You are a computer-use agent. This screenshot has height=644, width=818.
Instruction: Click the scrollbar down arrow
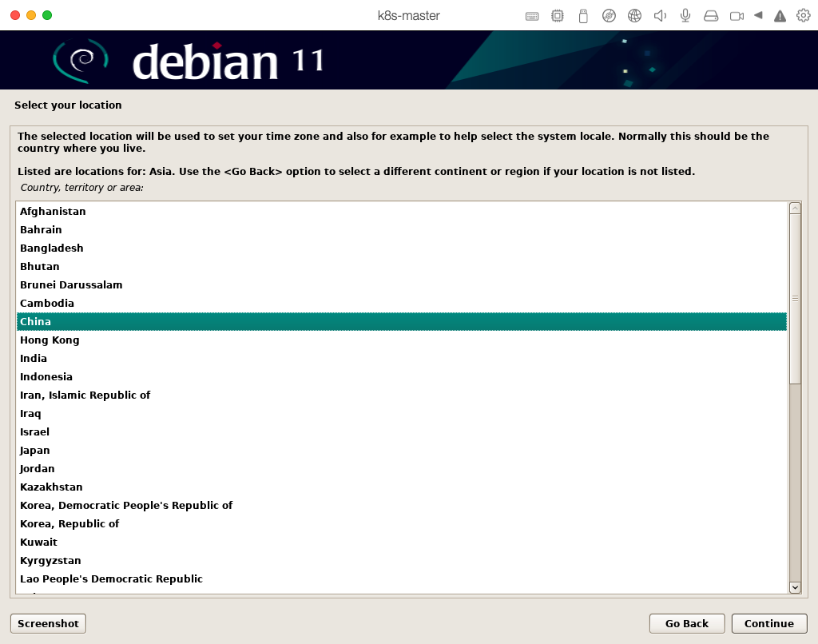795,587
